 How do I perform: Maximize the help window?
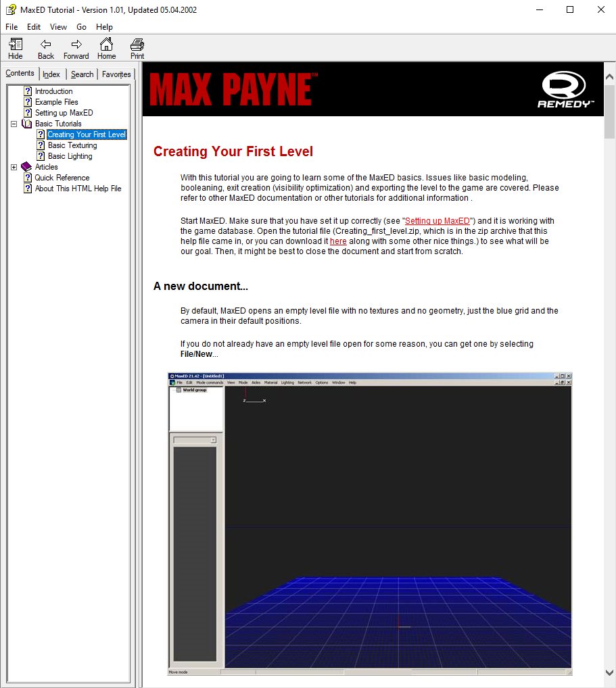570,9
